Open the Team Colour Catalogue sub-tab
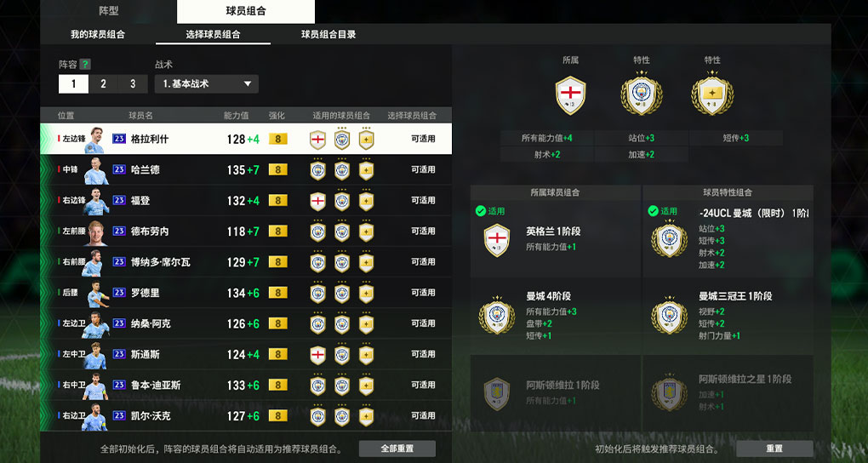This screenshot has width=868, height=463. pos(328,34)
